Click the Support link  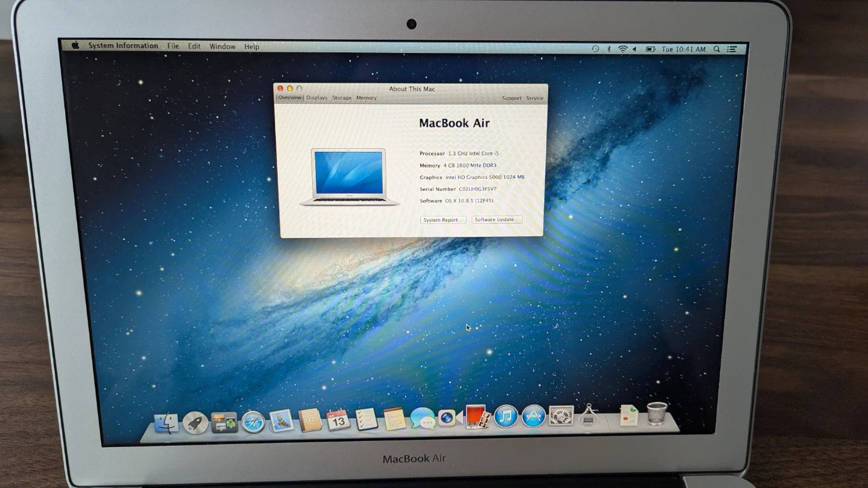point(511,98)
